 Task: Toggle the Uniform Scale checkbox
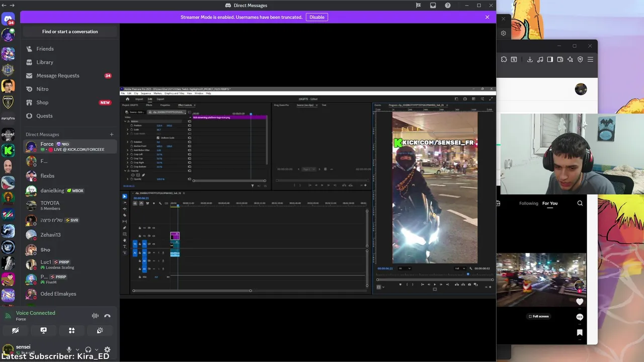pos(158,138)
